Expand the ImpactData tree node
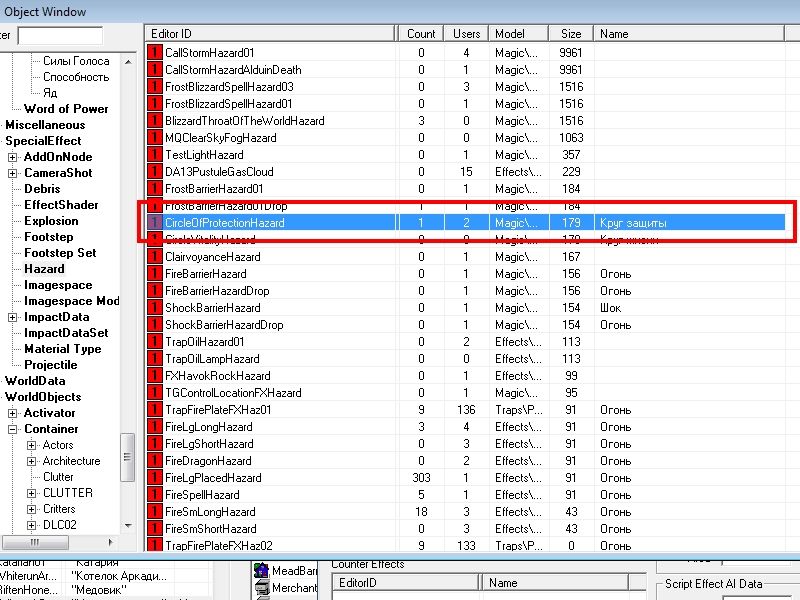800x600 pixels. [x=12, y=317]
